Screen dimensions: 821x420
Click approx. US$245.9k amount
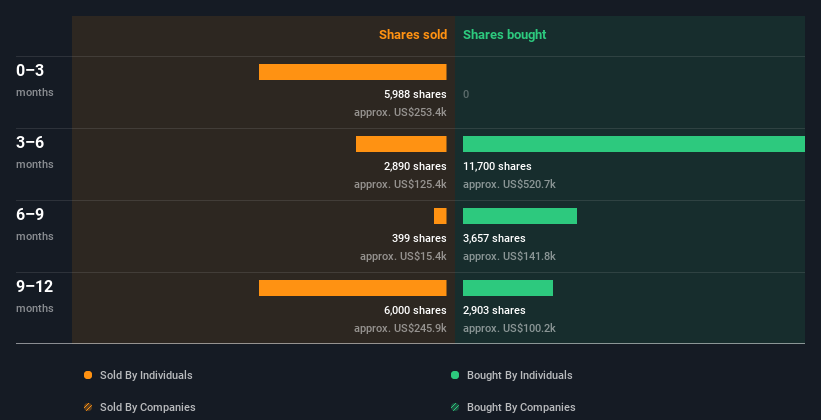coord(400,328)
